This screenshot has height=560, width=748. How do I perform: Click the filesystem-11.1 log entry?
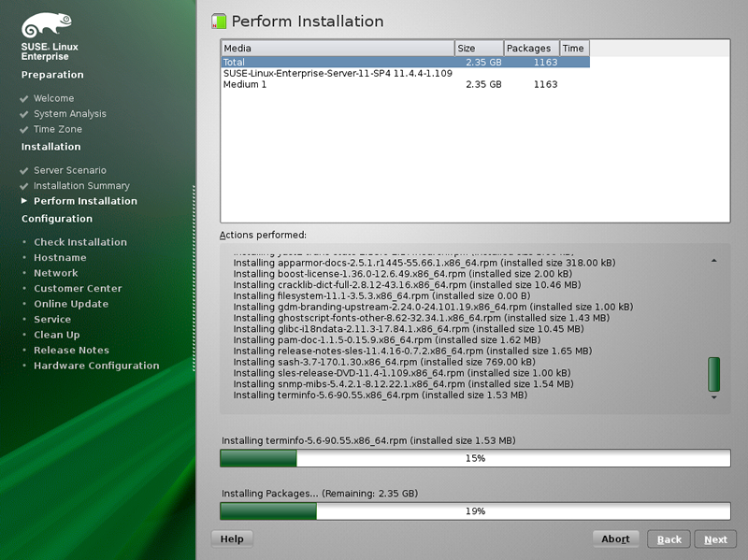[381, 295]
